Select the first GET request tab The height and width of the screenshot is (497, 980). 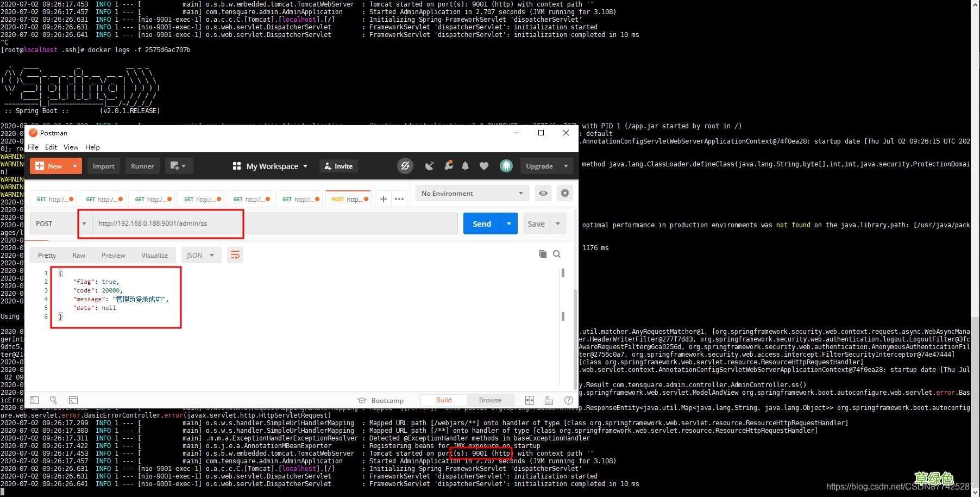coord(54,199)
